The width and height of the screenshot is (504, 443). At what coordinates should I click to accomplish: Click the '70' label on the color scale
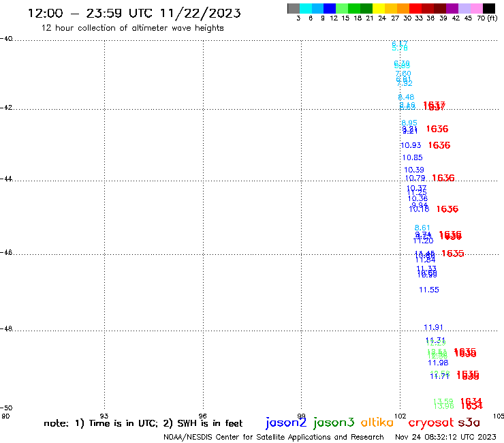(481, 18)
